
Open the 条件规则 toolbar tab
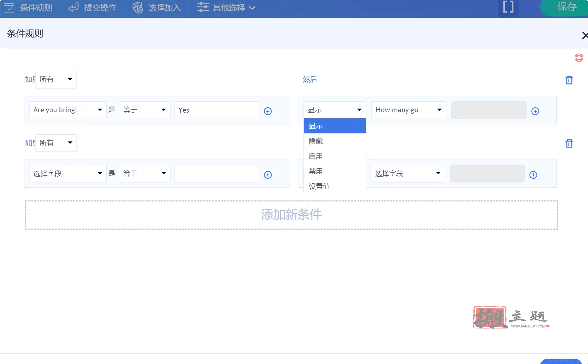pyautogui.click(x=28, y=8)
